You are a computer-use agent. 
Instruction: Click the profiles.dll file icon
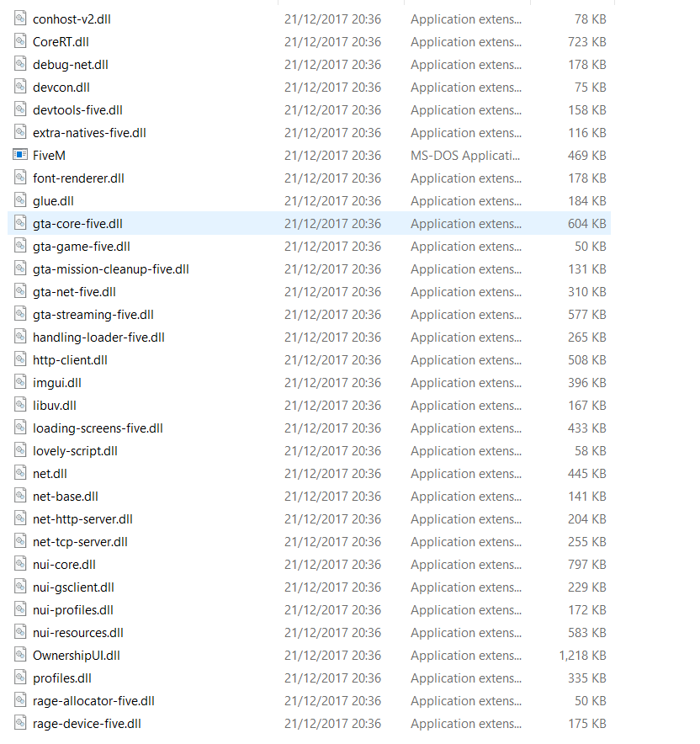click(20, 678)
